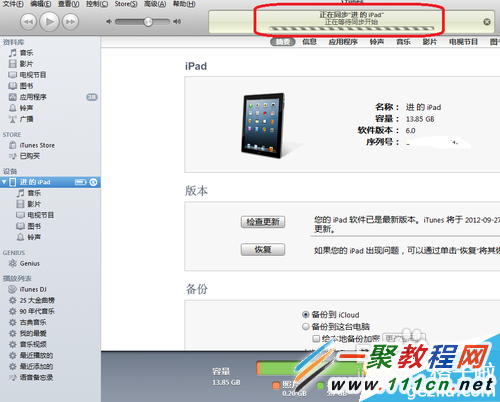Open the 帮助(H) menu
This screenshot has width=500, height=402.
point(184,4)
